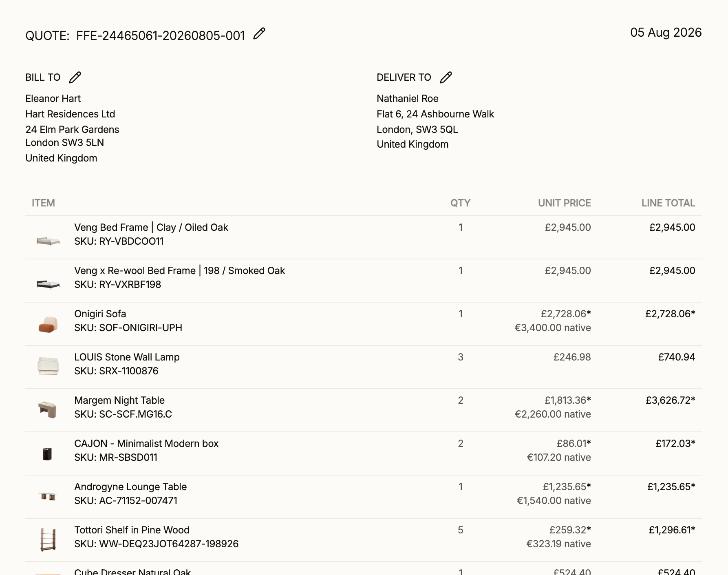Click the UNIT PRICE column header
Screen dimensions: 728x575
565,203
